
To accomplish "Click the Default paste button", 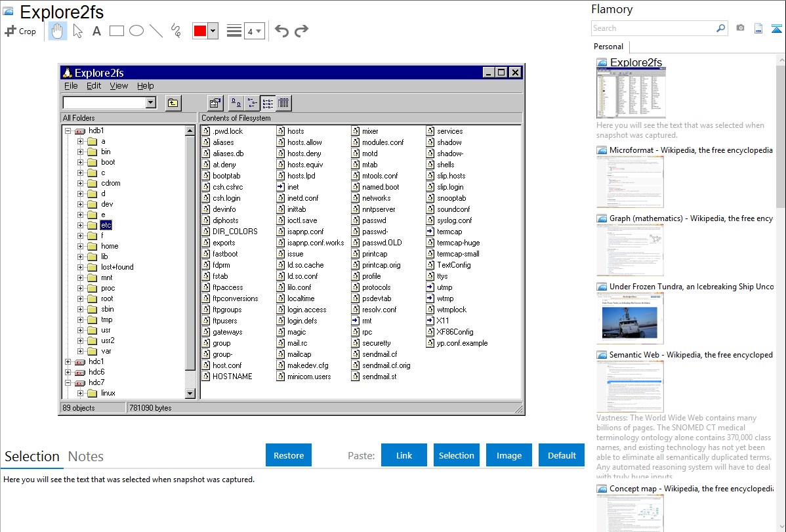I will 562,455.
